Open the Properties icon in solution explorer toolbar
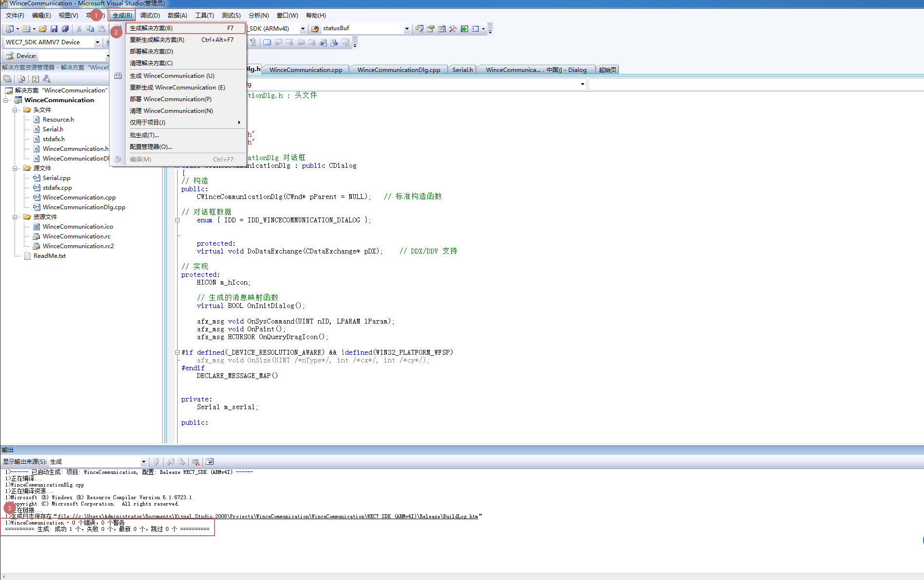Screen dimensions: 924x580 (x=7, y=79)
